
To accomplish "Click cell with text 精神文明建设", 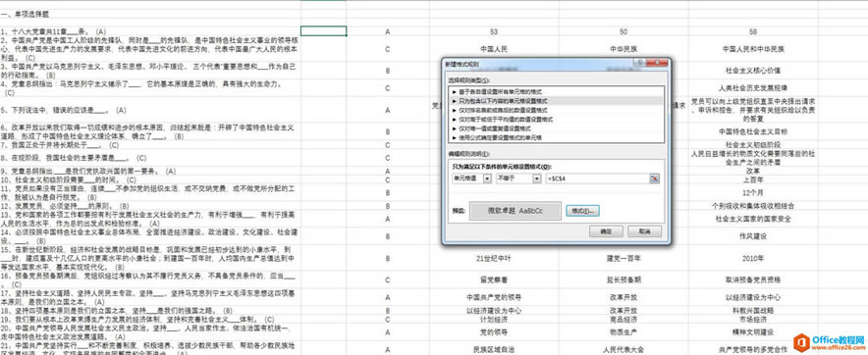I will [753, 332].
